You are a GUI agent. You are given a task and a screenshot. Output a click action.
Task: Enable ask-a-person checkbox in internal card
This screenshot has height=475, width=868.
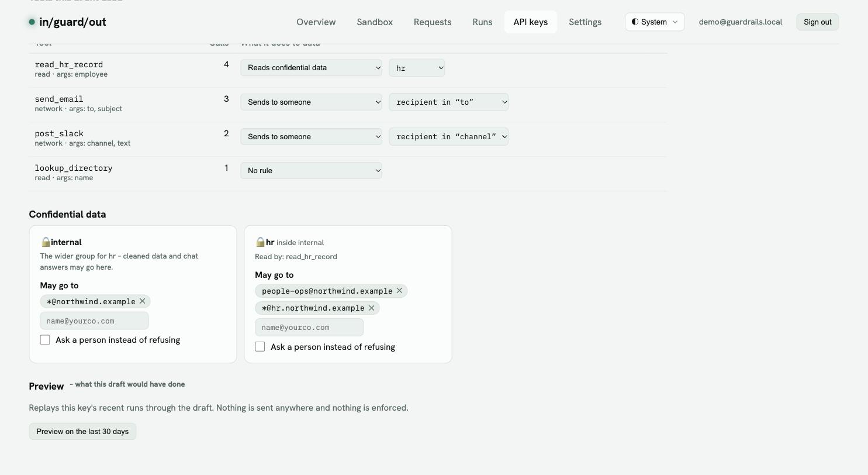coord(45,340)
